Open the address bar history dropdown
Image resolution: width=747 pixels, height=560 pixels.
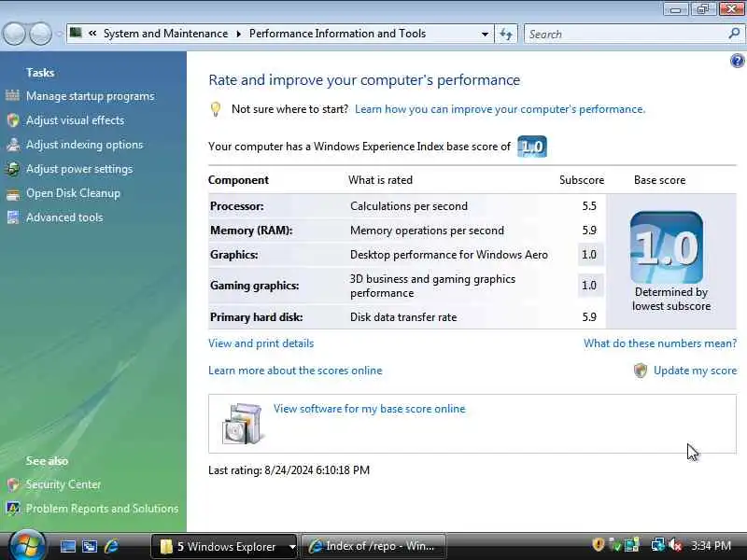tap(485, 34)
